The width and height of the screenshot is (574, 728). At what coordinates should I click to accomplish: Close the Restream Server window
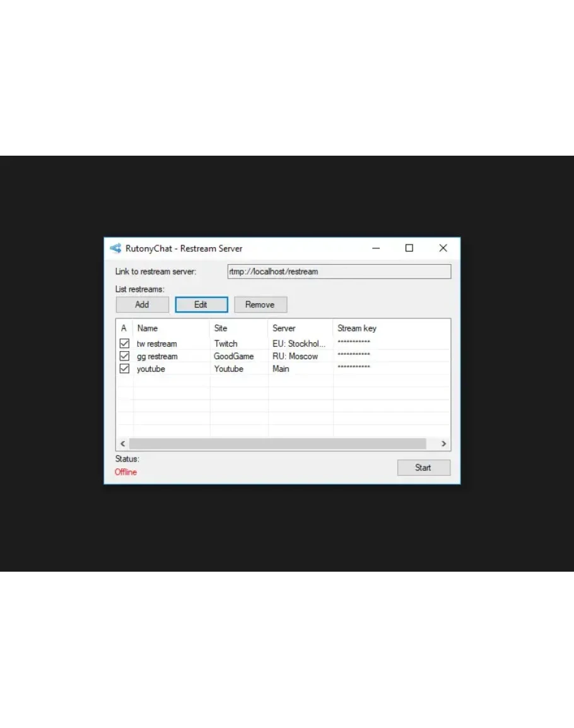(x=443, y=248)
